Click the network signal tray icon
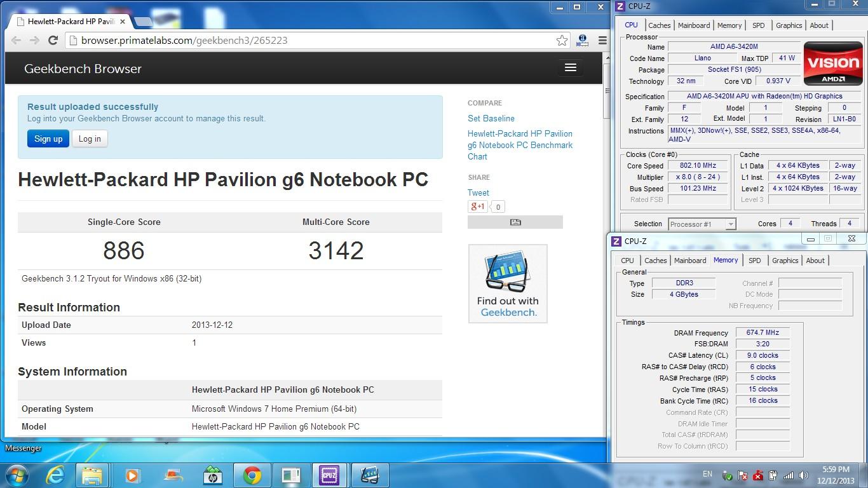 [x=789, y=475]
